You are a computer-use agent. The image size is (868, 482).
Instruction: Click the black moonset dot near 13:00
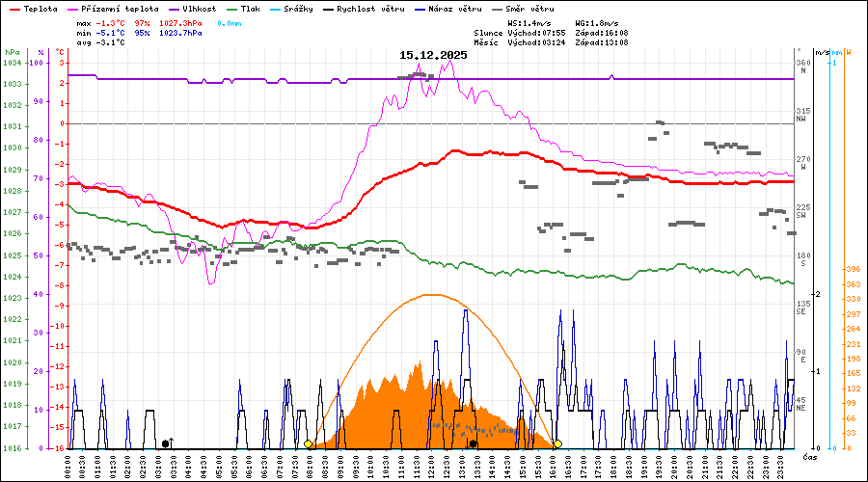[x=474, y=444]
